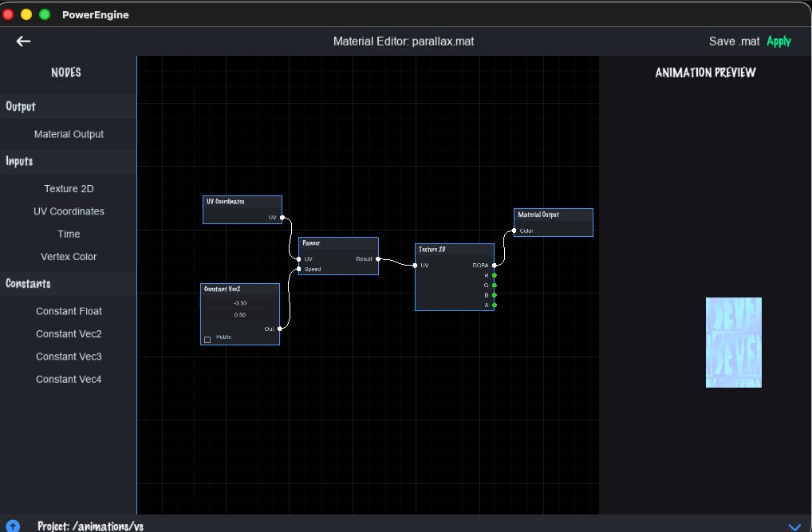812x532 pixels.
Task: Click the Speed input port of Panner node
Action: point(299,269)
